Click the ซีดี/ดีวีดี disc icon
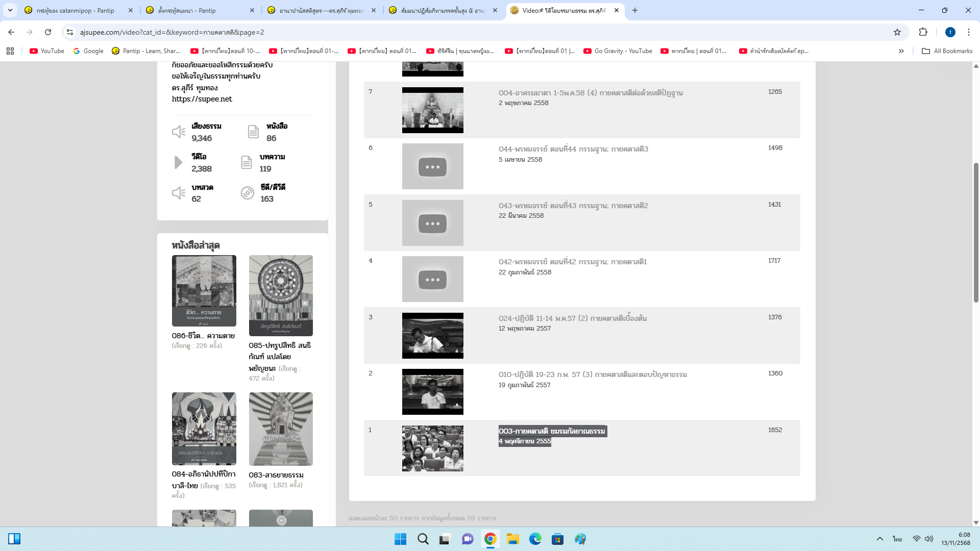Viewport: 980px width, 551px height. pos(248,193)
